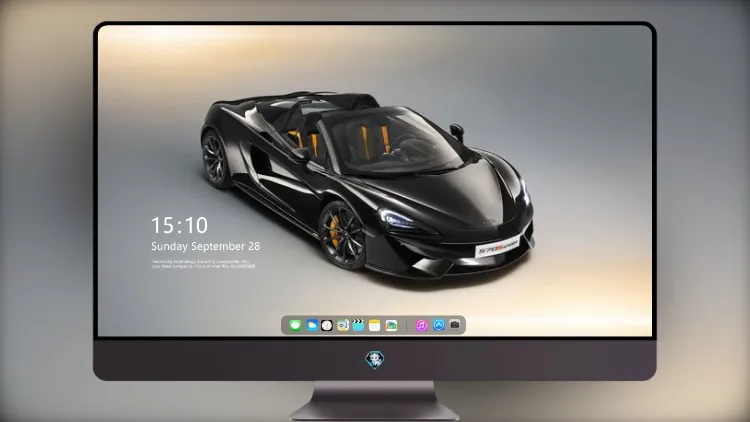The height and width of the screenshot is (422, 750).
Task: Click the logo badge on monitor chin
Action: tap(375, 359)
